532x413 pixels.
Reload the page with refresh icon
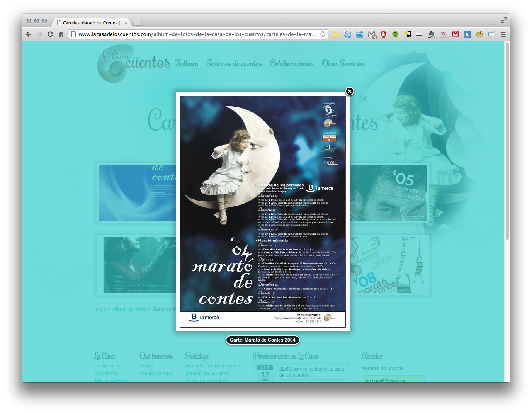tap(50, 34)
